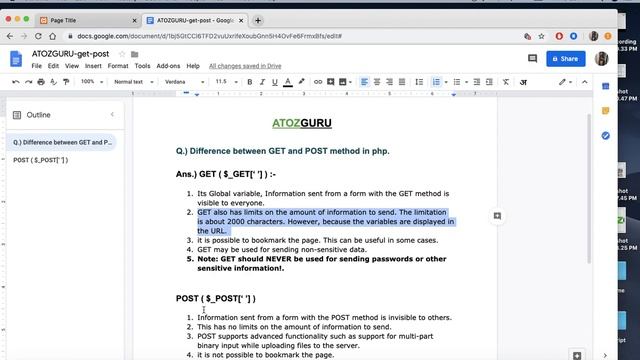Increase the indent
This screenshot has width=640, height=360.
tap(489, 82)
